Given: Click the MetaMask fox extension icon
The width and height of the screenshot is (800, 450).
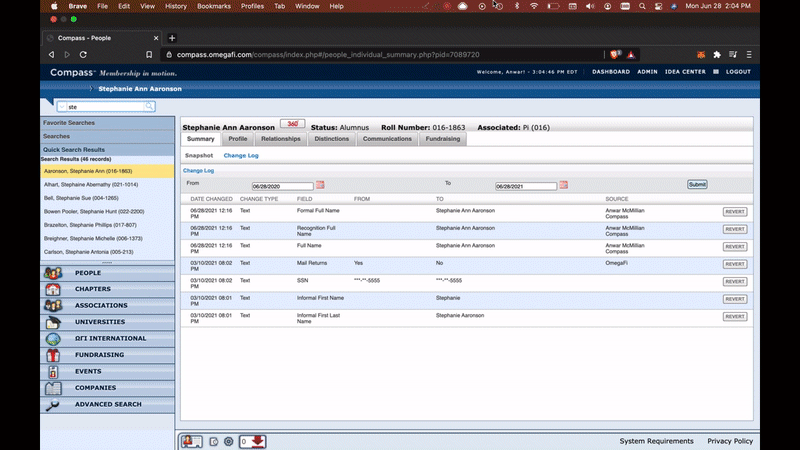Looking at the screenshot, I should (x=701, y=55).
